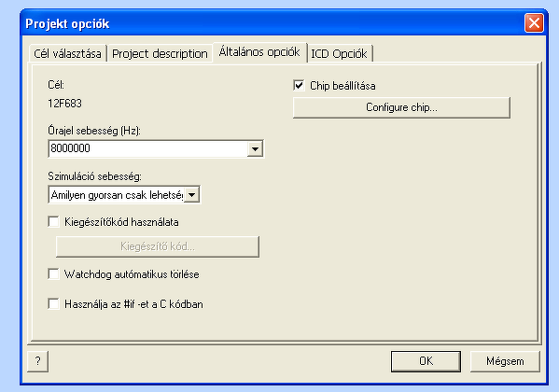Select the Általános opciók tab
The height and width of the screenshot is (392, 559).
(259, 52)
